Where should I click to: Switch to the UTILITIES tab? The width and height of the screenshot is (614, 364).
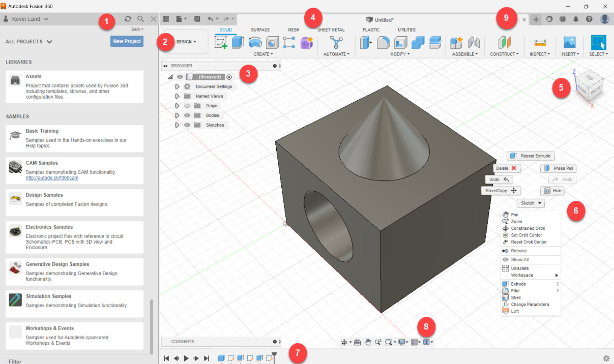[406, 29]
